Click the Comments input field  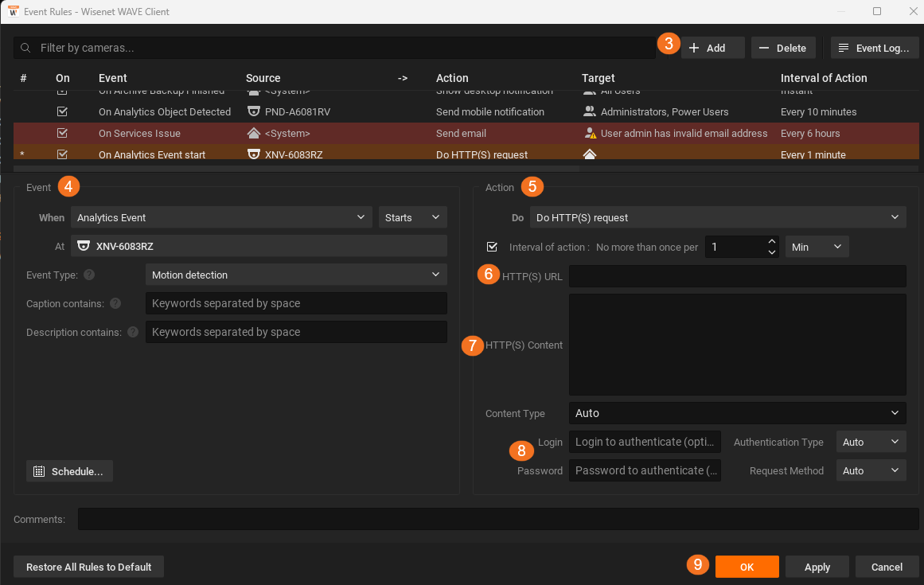pos(498,519)
